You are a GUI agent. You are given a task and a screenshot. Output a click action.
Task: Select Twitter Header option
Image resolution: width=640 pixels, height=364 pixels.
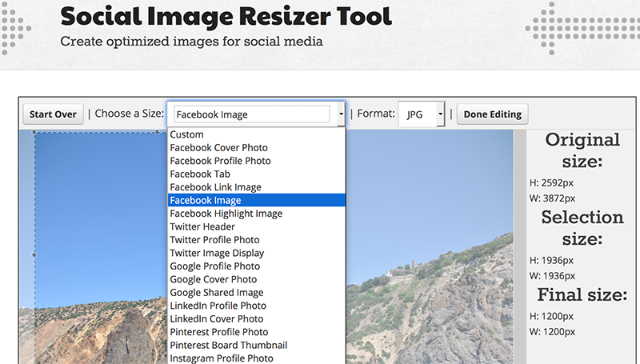tap(256, 226)
